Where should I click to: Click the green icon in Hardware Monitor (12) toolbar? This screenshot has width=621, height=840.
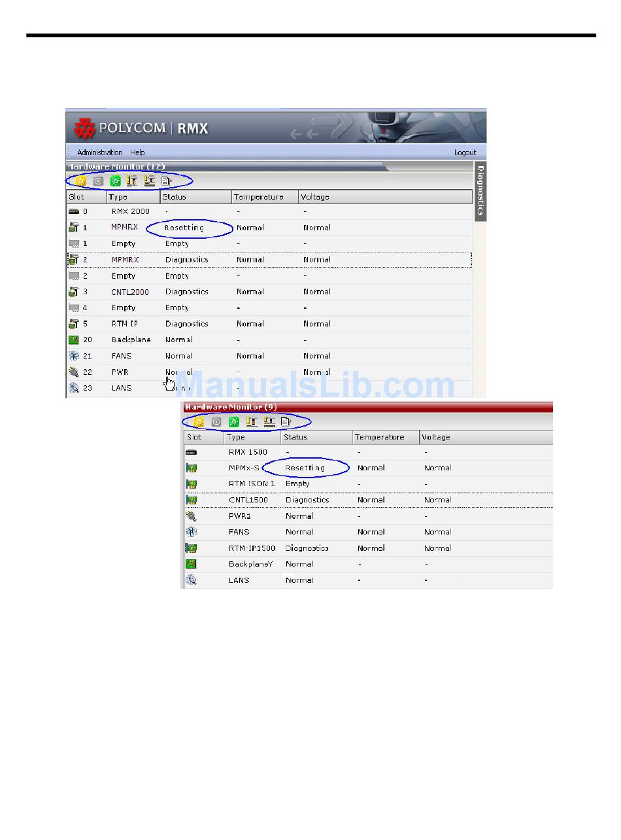point(115,181)
